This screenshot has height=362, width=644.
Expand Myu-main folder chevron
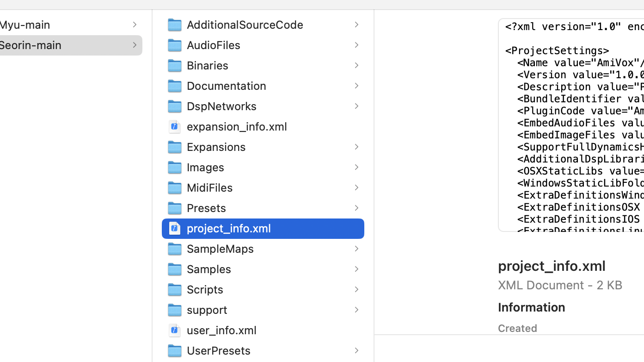coord(135,25)
